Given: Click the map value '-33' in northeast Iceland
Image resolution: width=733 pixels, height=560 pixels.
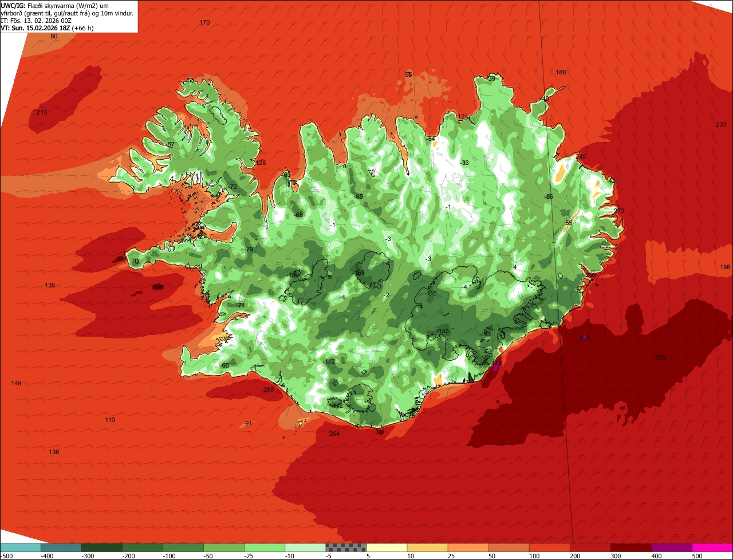Looking at the screenshot, I should pyautogui.click(x=464, y=163).
